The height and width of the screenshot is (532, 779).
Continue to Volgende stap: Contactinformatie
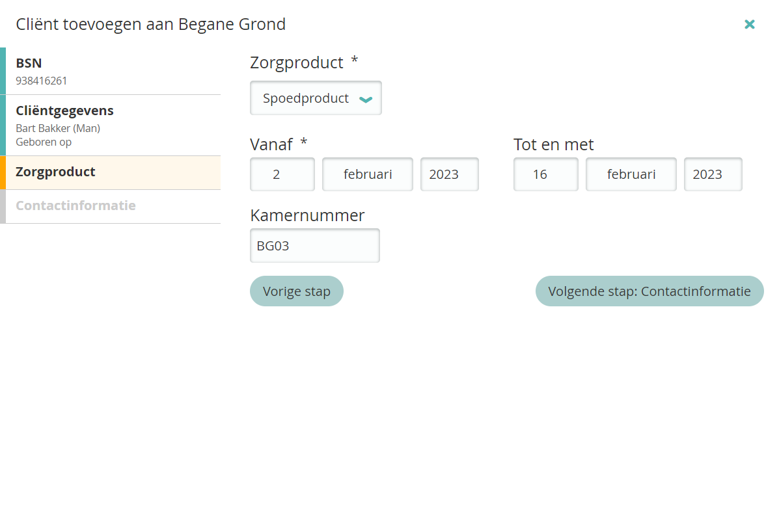point(649,291)
